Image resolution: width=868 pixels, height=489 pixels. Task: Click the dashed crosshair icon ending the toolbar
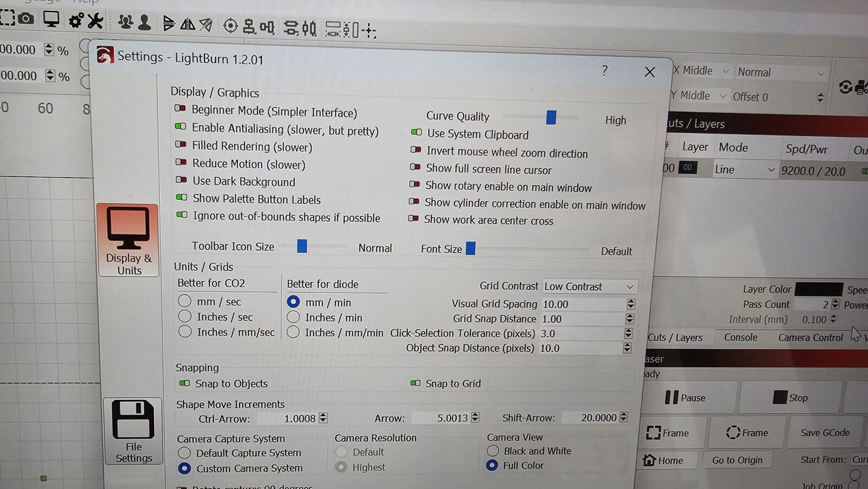369,30
